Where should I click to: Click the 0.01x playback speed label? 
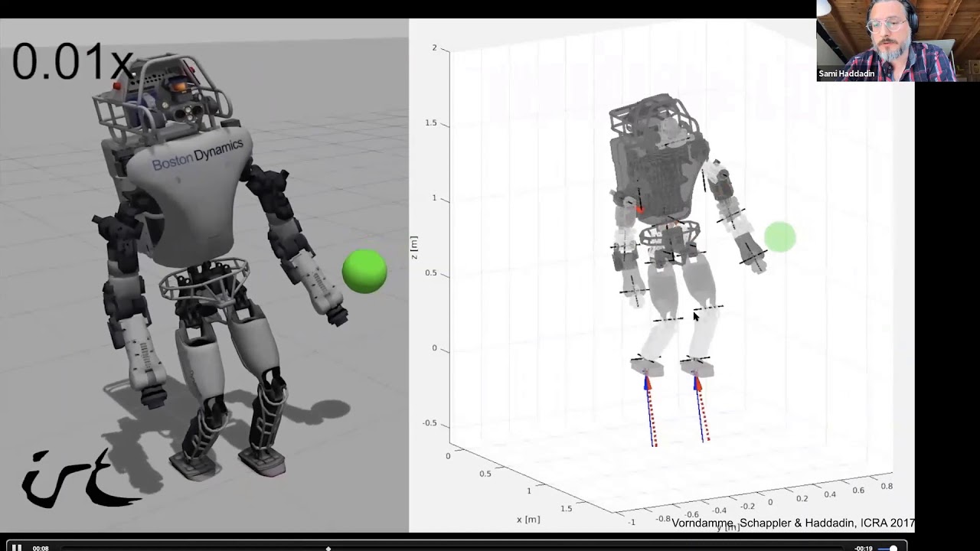pos(72,62)
